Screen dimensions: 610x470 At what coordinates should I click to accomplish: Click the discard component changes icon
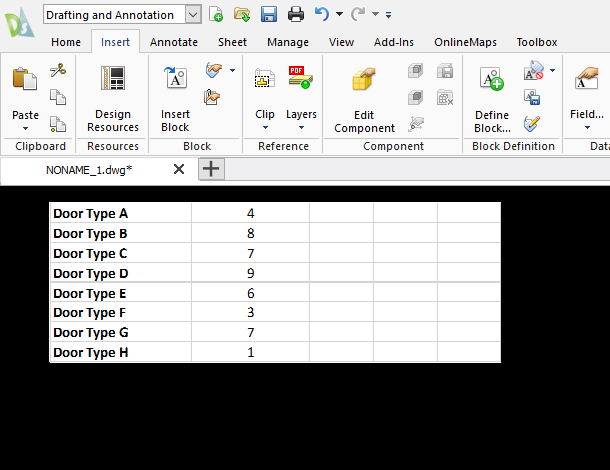(445, 97)
